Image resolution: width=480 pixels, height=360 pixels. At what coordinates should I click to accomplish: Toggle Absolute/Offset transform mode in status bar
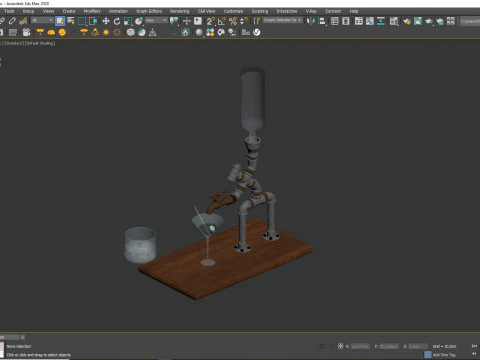[x=340, y=346]
